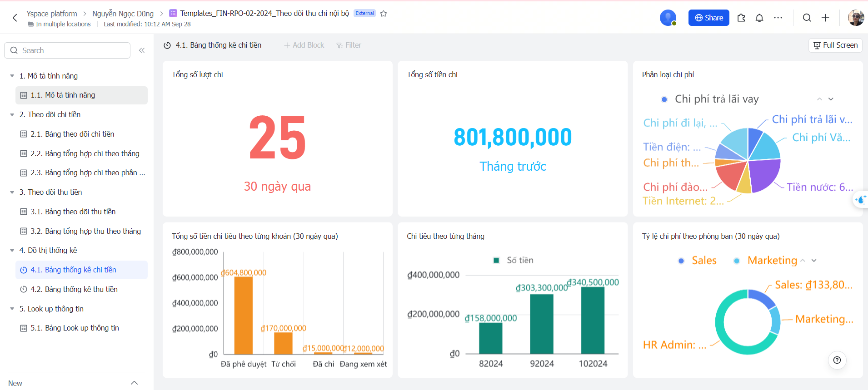
Task: Open 5.1. Bảng Look up thông tin
Action: 81,328
